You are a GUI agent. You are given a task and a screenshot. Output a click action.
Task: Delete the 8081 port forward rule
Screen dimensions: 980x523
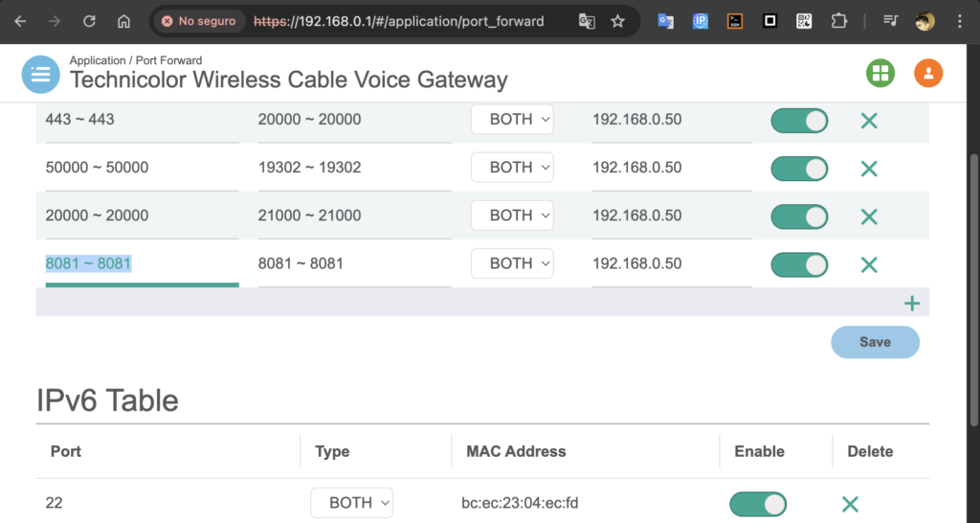pyautogui.click(x=868, y=264)
